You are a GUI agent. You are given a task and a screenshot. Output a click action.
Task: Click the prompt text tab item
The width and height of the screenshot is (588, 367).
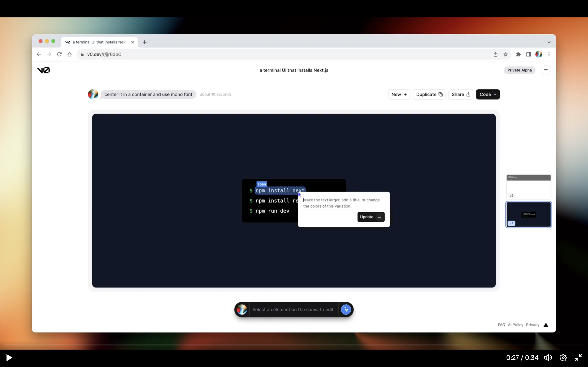148,94
